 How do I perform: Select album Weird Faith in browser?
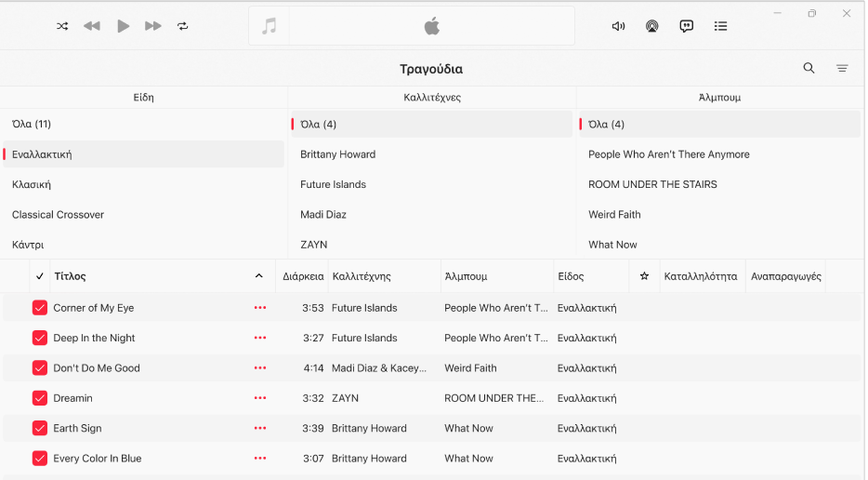719,215
